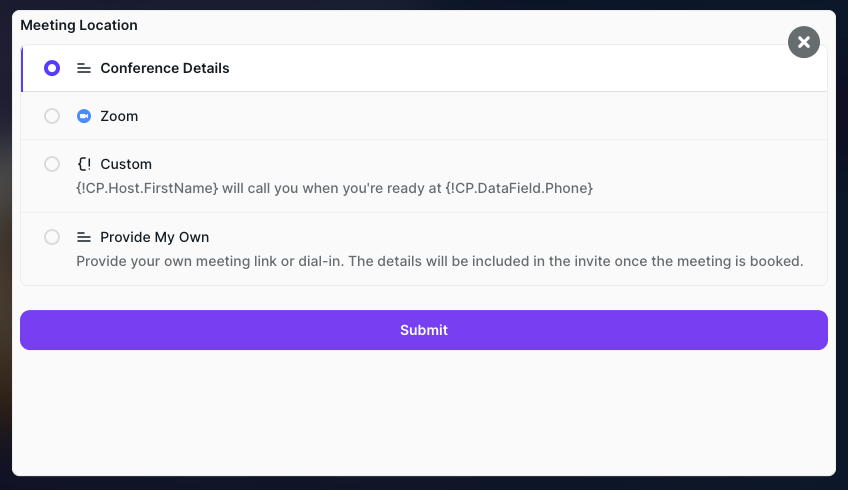Click the Provide My Own description text
Viewport: 848px width, 490px height.
[440, 261]
